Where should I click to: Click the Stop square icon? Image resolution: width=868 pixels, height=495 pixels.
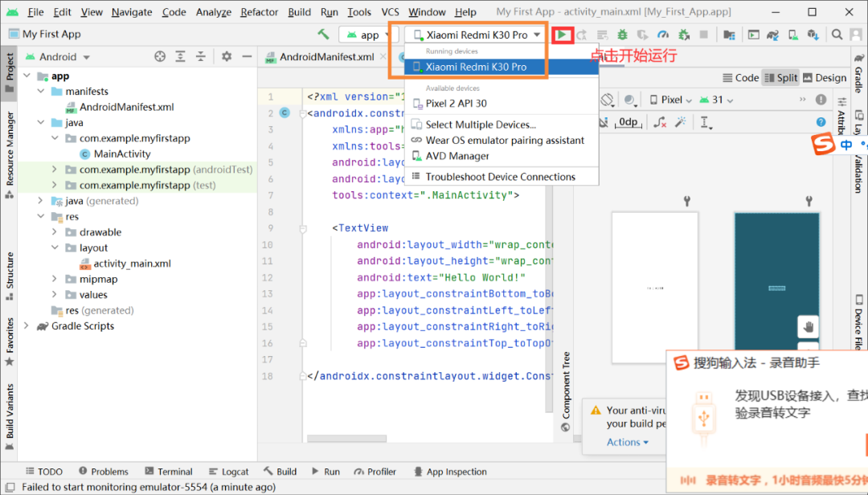pos(703,35)
